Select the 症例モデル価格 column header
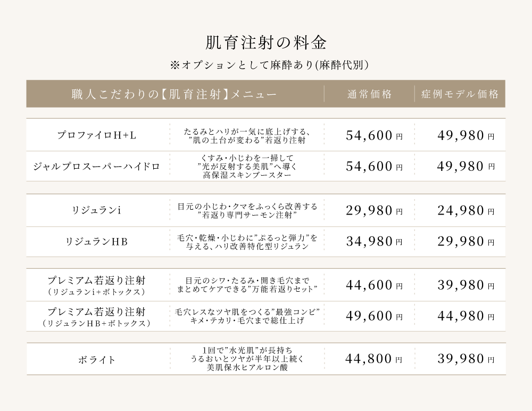Screen dimensions: 532x411 pyautogui.click(x=460, y=94)
